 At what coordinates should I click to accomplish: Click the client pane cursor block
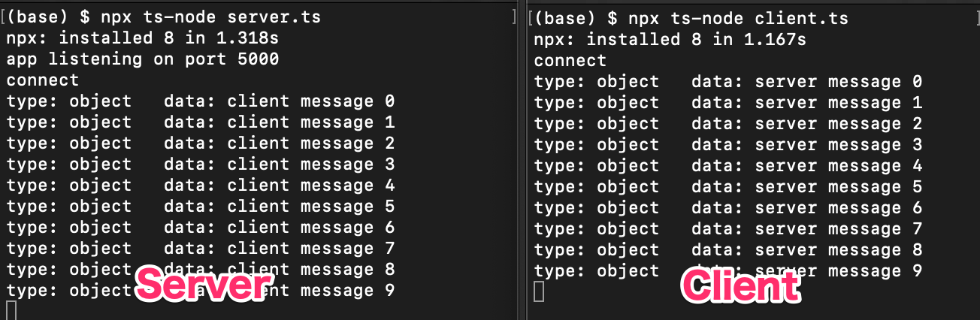click(x=538, y=291)
